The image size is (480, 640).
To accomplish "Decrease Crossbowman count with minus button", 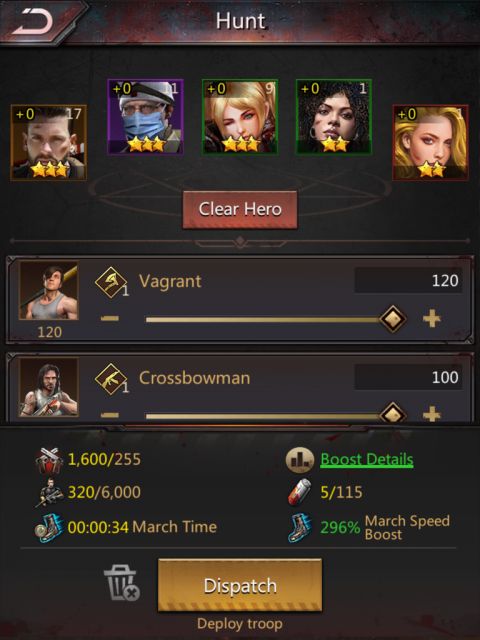I will [110, 415].
